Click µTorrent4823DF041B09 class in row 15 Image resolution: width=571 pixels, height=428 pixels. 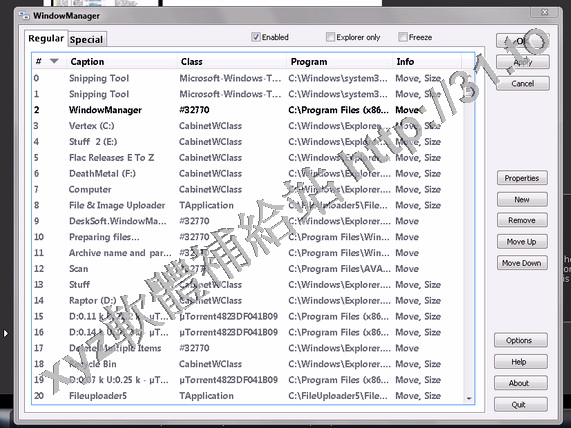pyautogui.click(x=228, y=317)
